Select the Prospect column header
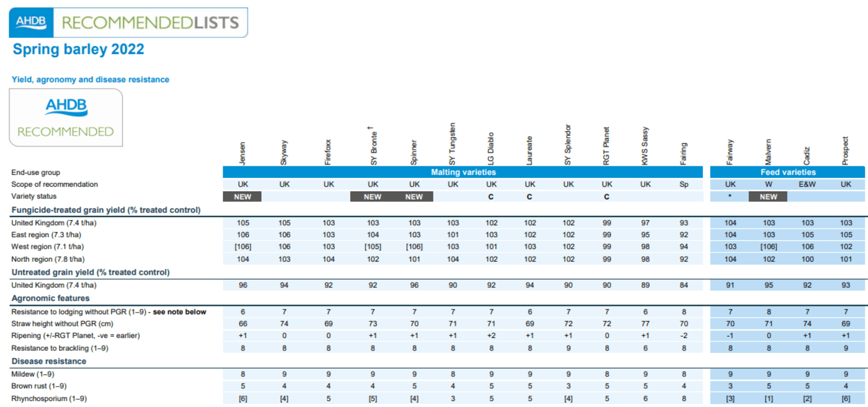Image resolution: width=868 pixels, height=407 pixels. pos(846,151)
